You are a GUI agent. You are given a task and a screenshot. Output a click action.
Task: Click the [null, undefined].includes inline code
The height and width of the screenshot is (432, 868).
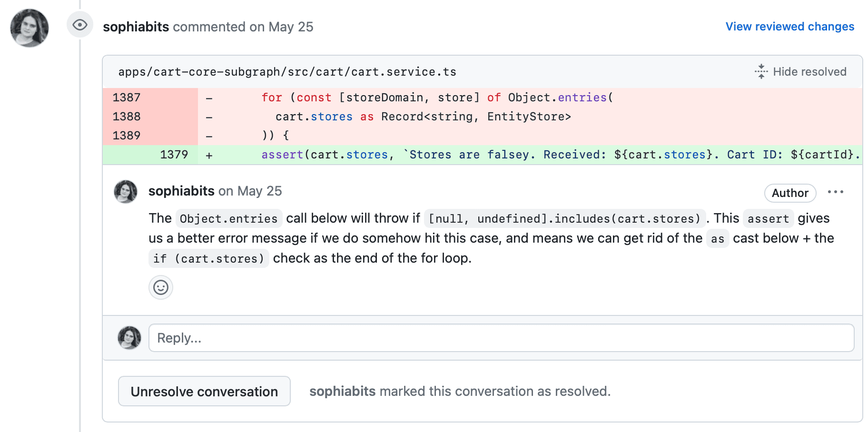click(565, 218)
